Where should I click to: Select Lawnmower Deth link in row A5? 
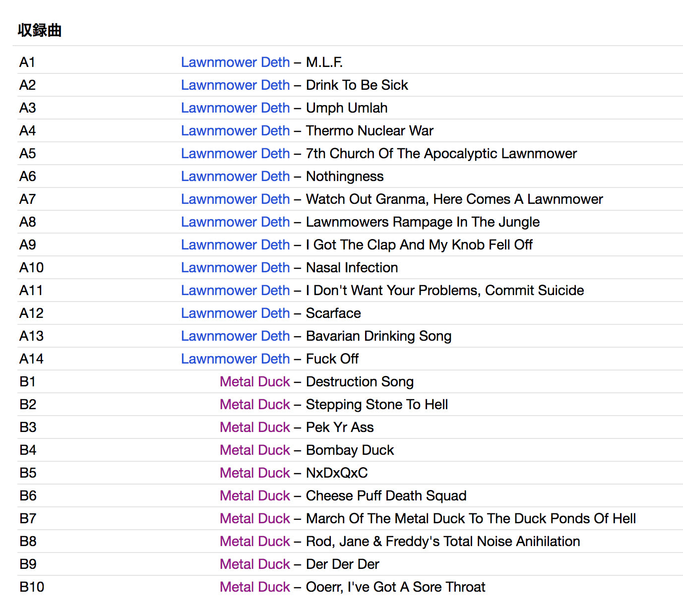235,153
